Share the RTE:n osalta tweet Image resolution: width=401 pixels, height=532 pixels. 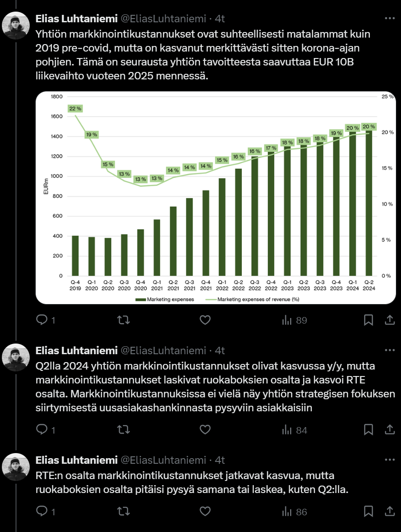pos(390,511)
